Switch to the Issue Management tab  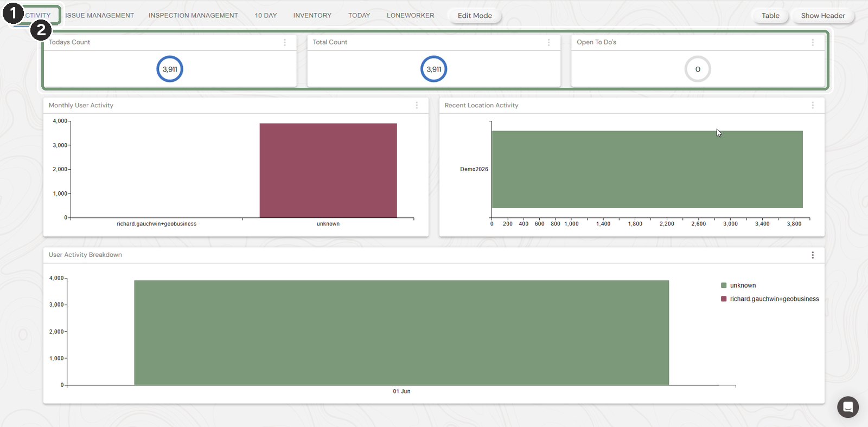pyautogui.click(x=99, y=16)
